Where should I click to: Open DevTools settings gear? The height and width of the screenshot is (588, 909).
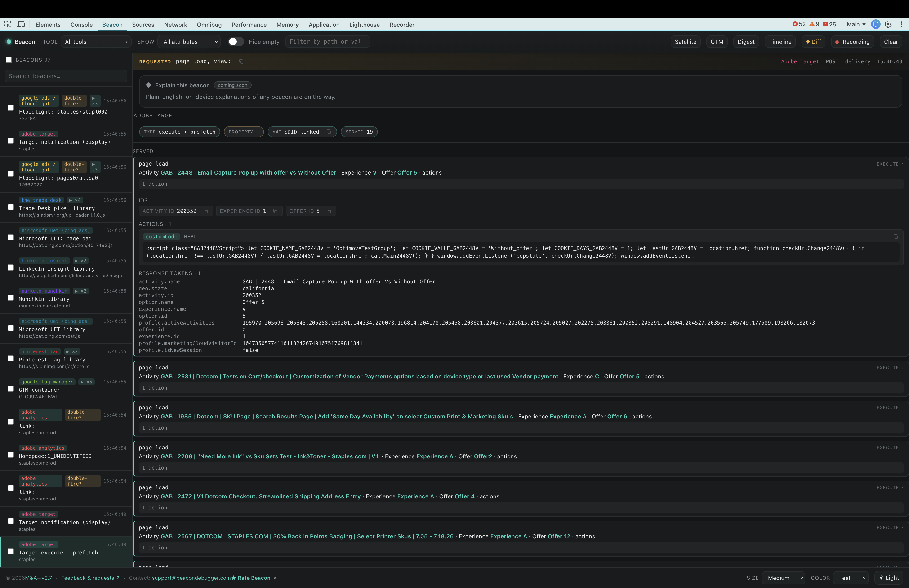(x=888, y=24)
